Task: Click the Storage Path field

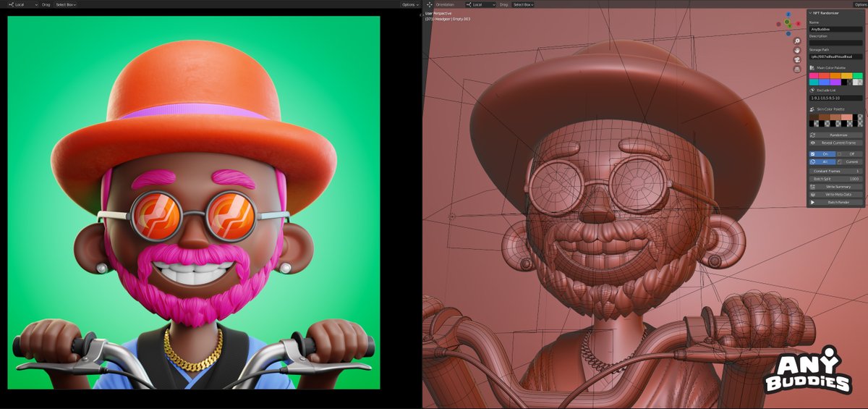Action: [x=836, y=56]
